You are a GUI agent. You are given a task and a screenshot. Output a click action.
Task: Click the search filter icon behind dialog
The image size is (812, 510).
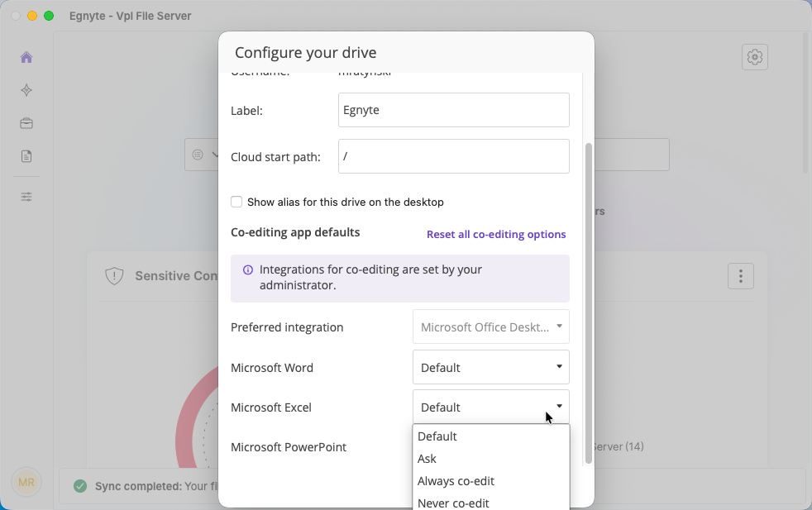(x=198, y=155)
